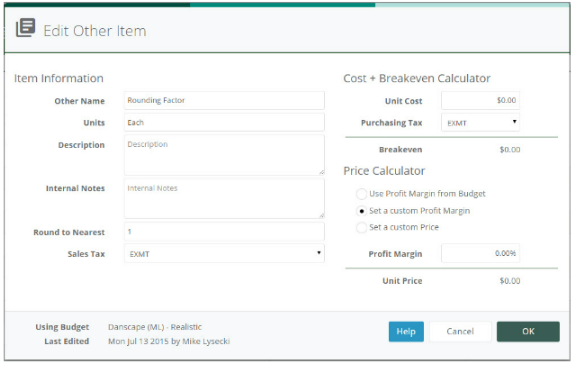Click the Cost + Breakeven Calculator heading
The height and width of the screenshot is (369, 577).
pos(417,78)
